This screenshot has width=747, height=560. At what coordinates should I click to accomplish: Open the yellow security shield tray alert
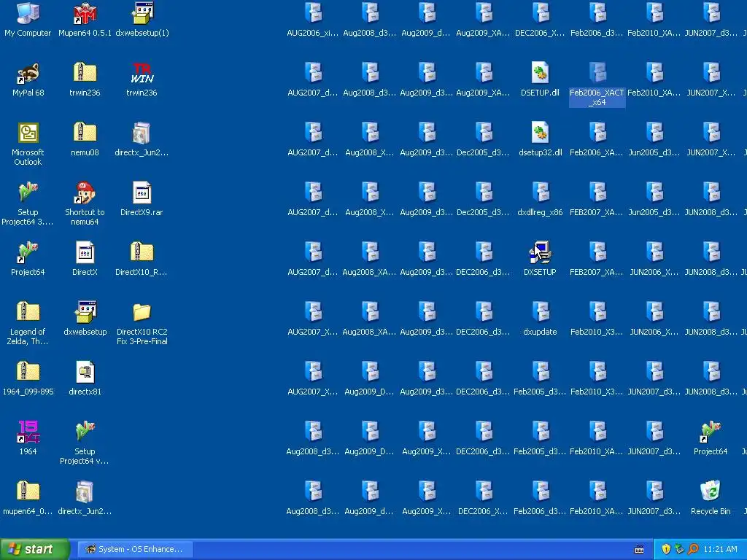pos(666,550)
